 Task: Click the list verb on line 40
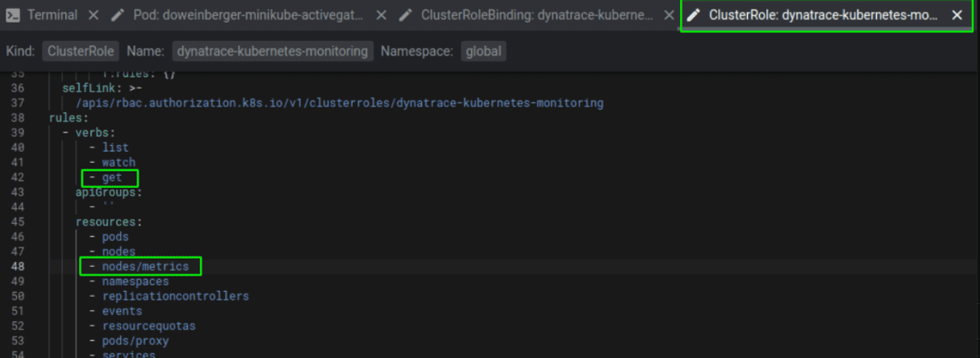(115, 148)
